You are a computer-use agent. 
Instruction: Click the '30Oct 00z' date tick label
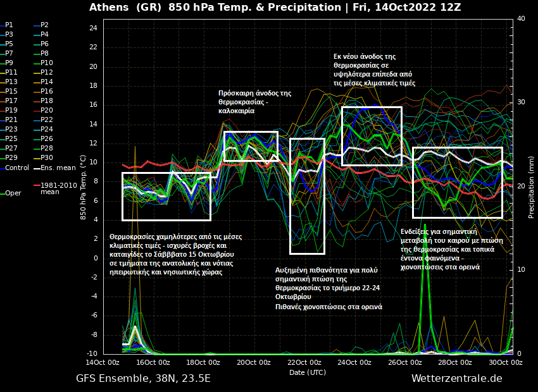(x=506, y=362)
